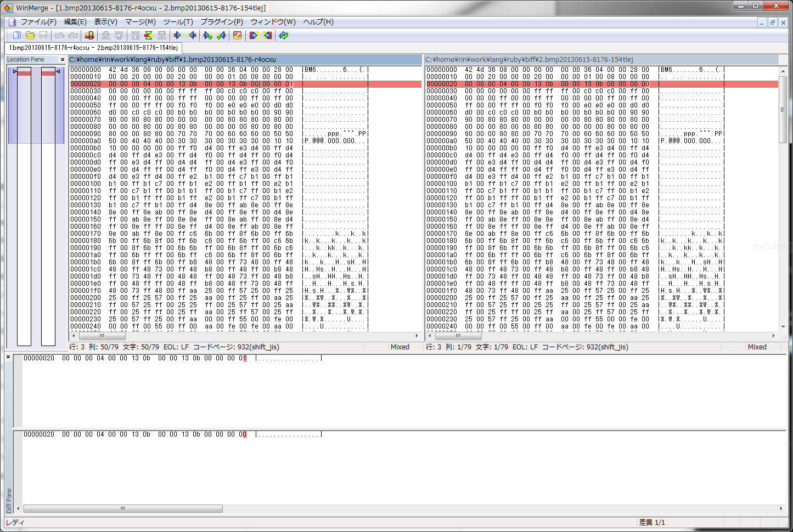793x532 pixels.
Task: Copy left and advance icon
Action: [221, 36]
